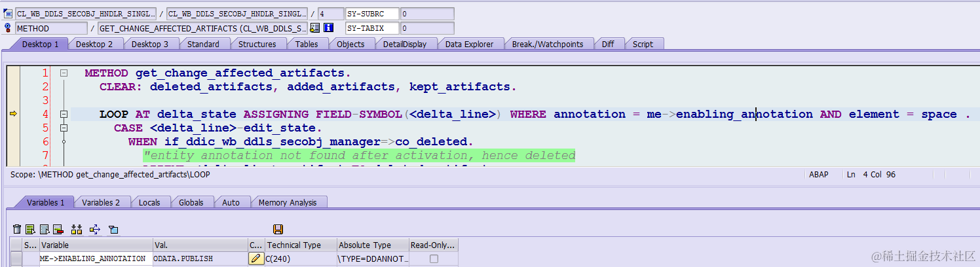The height and width of the screenshot is (267, 980).
Task: Click the \TYPE=DDANNOT absolute type cell
Action: [x=372, y=259]
